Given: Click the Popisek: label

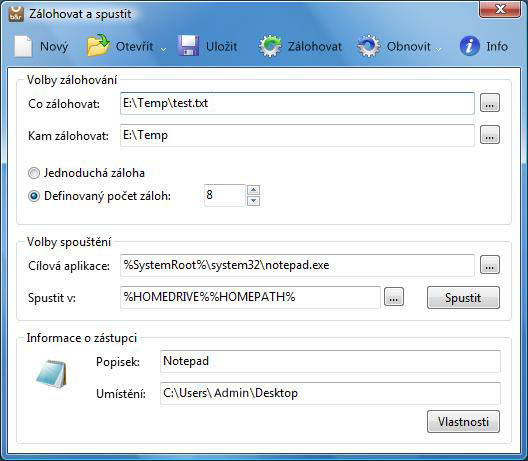Looking at the screenshot, I should coord(118,362).
